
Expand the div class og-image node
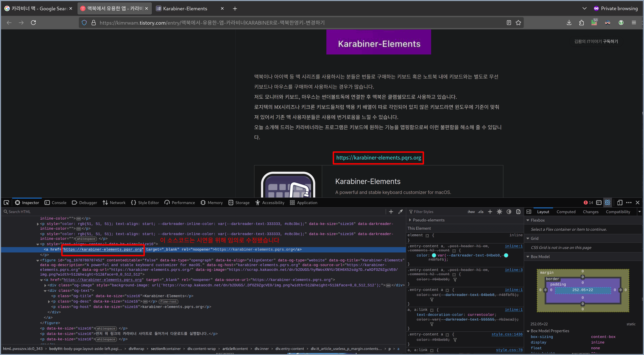tap(45, 285)
